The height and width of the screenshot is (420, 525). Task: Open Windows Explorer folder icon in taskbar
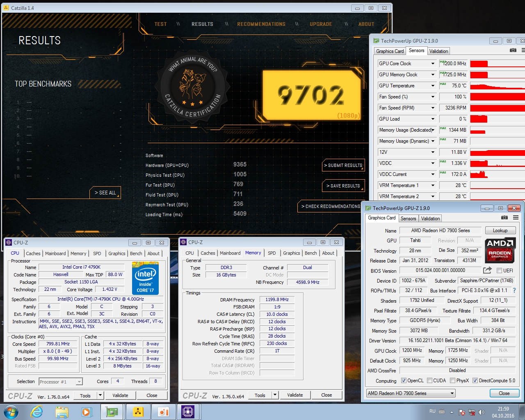click(x=62, y=411)
